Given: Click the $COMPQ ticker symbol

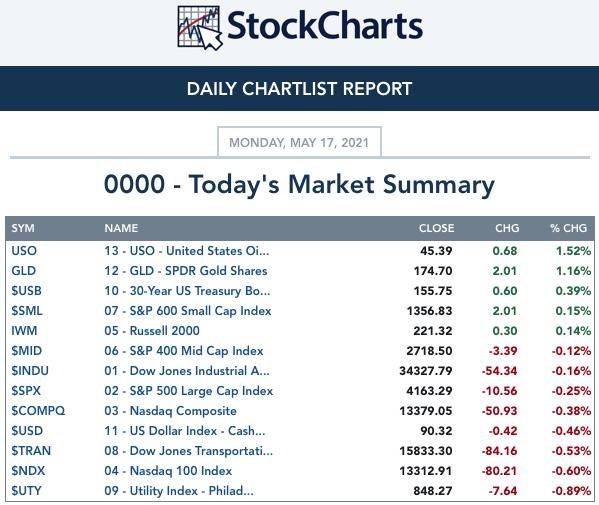Looking at the screenshot, I should pos(38,411).
